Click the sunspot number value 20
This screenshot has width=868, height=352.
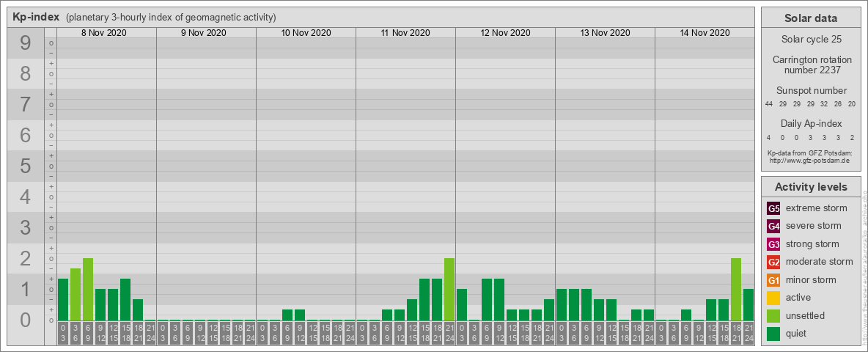851,104
